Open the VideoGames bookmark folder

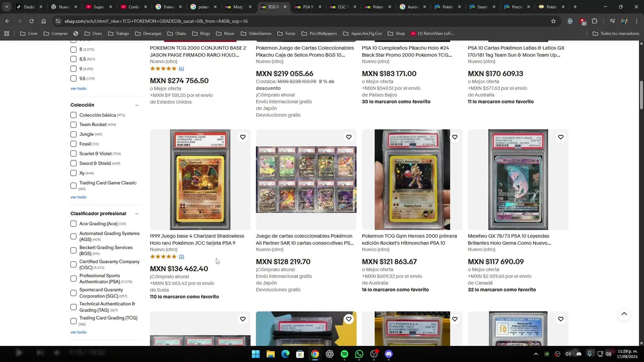point(256,34)
